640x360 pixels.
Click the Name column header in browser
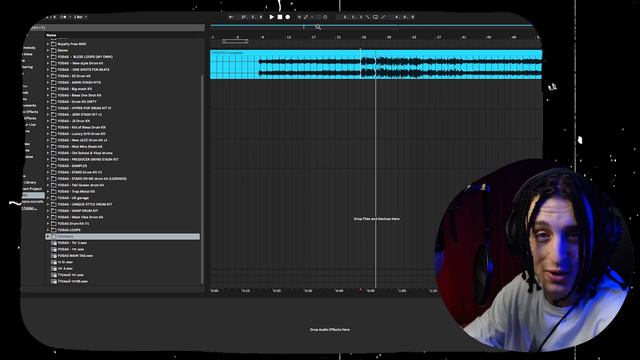coord(51,36)
